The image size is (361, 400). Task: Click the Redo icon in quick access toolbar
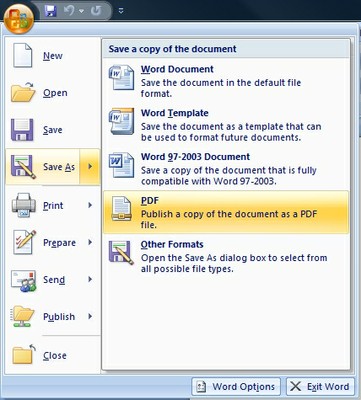[96, 11]
